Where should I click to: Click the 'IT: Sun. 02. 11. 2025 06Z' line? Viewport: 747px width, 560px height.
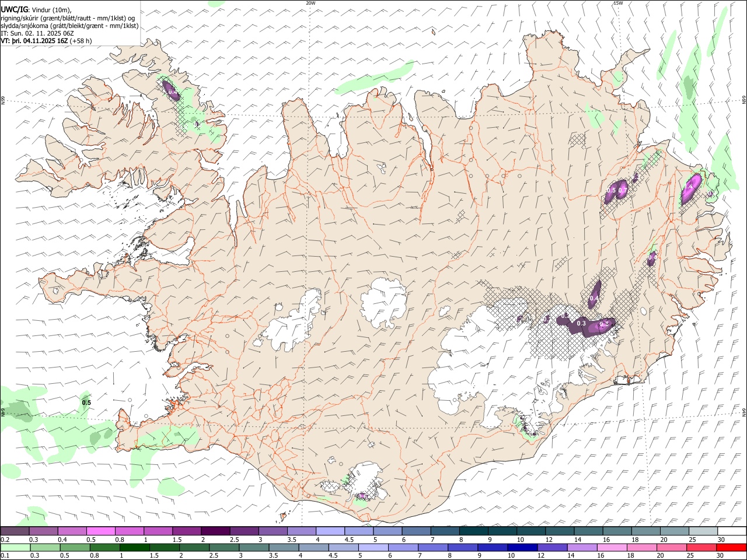tap(37, 33)
